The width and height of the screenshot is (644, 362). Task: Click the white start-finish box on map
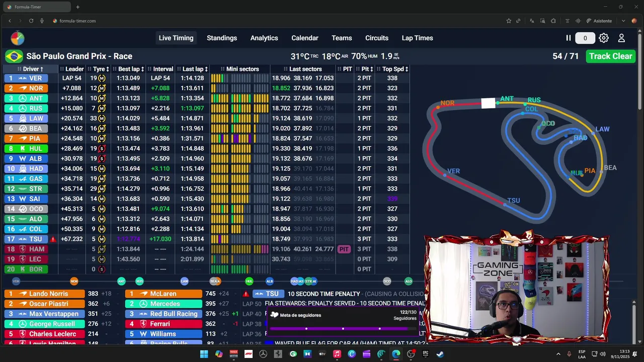pos(488,103)
